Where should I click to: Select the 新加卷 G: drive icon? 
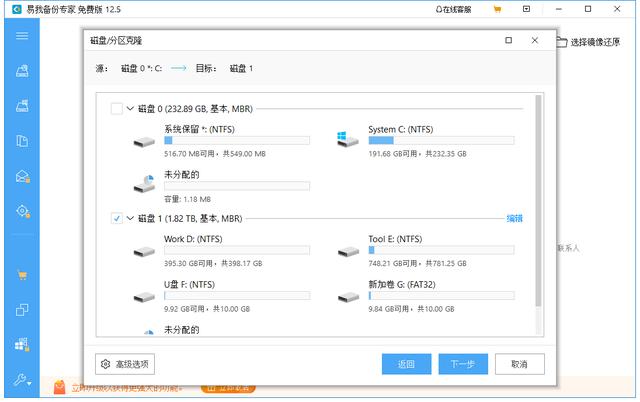[x=348, y=297]
